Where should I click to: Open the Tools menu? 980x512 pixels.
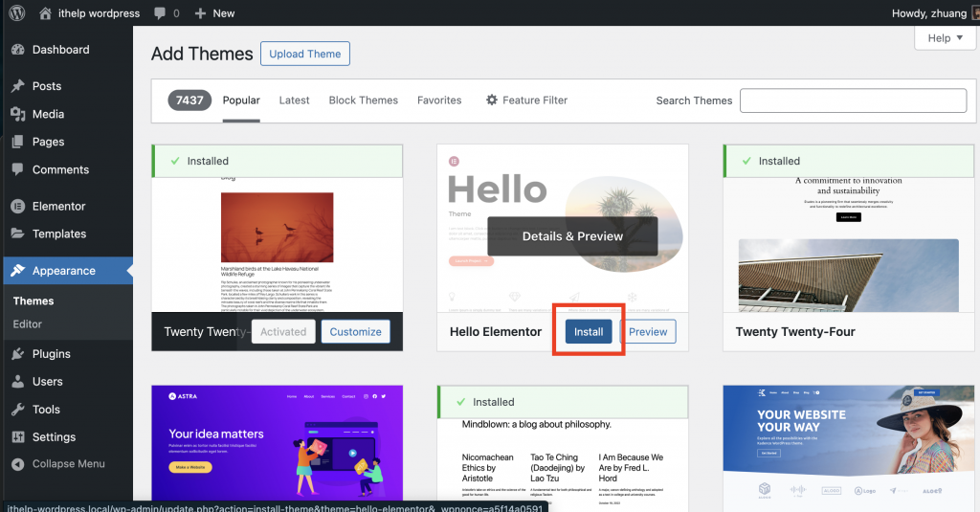pos(66,410)
